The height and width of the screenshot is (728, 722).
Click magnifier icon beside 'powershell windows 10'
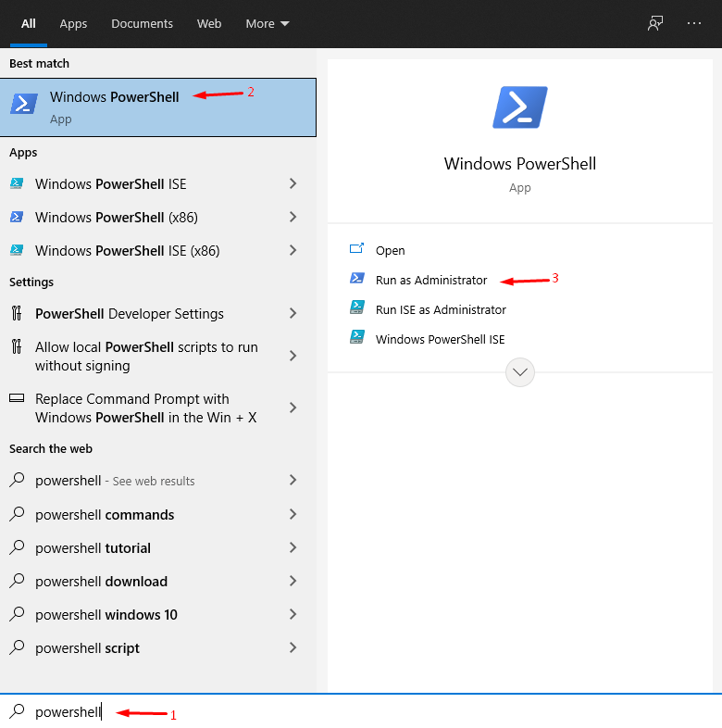tap(17, 614)
